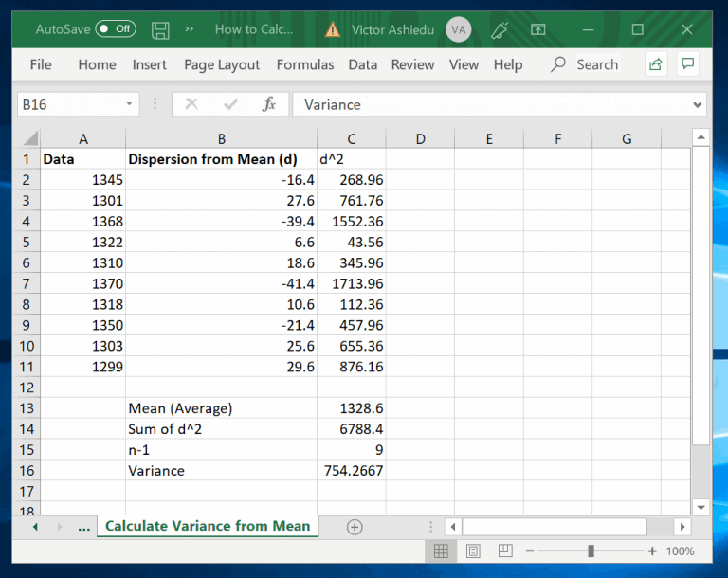The height and width of the screenshot is (578, 728).
Task: Open the VA account avatar
Action: (458, 29)
